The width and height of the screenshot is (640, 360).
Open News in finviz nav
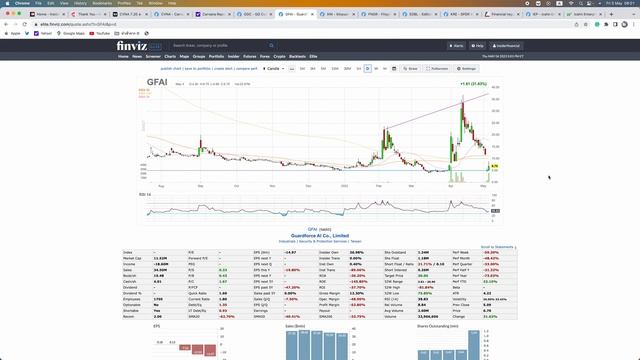coord(137,56)
